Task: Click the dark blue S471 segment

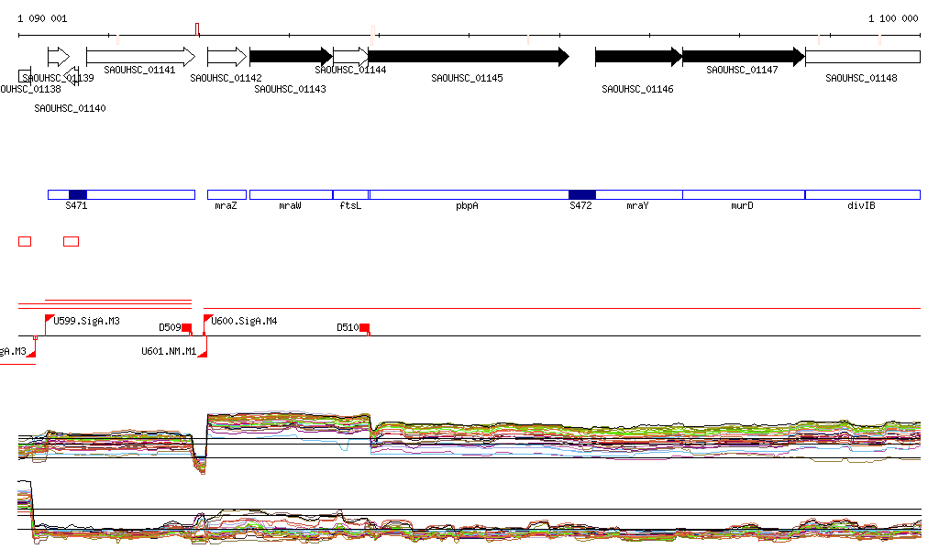Action: click(78, 194)
